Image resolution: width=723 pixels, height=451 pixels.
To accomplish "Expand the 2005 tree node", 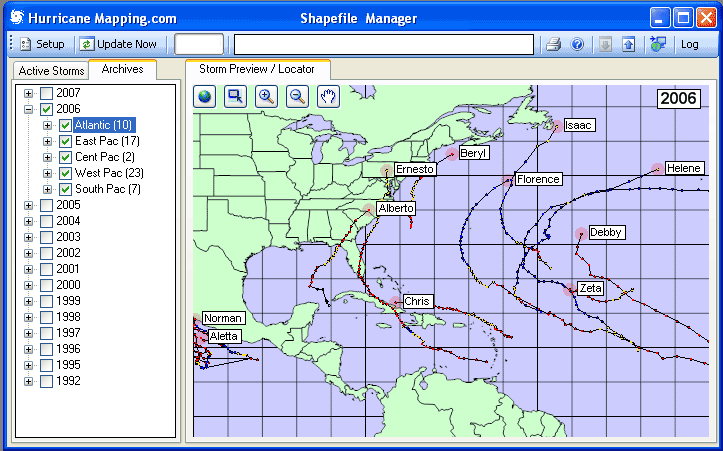I will pyautogui.click(x=29, y=205).
